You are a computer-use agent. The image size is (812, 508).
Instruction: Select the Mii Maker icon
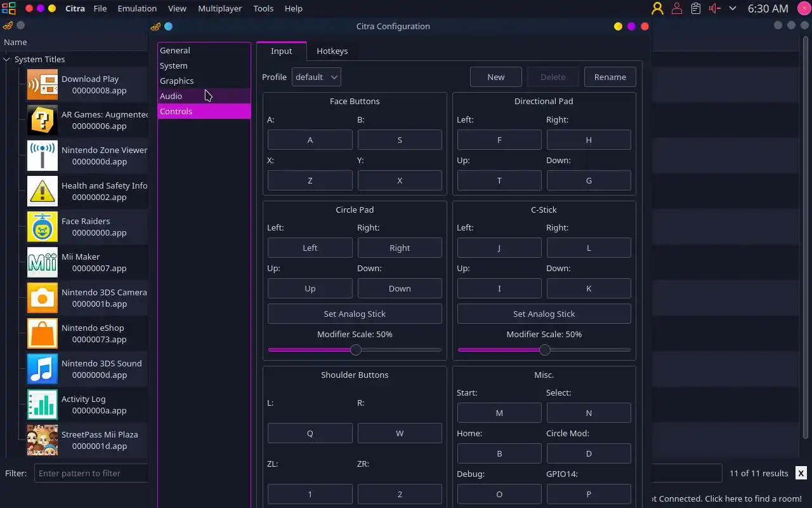[x=43, y=262]
